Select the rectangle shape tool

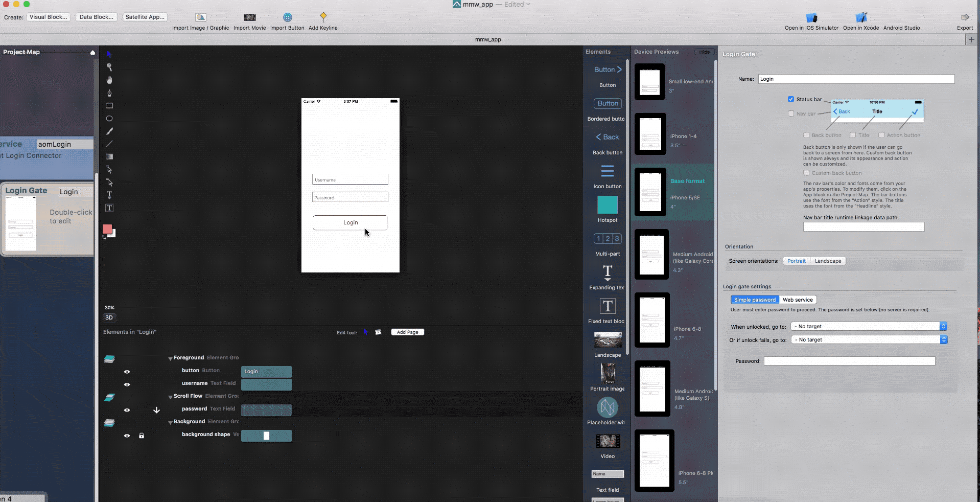(109, 106)
